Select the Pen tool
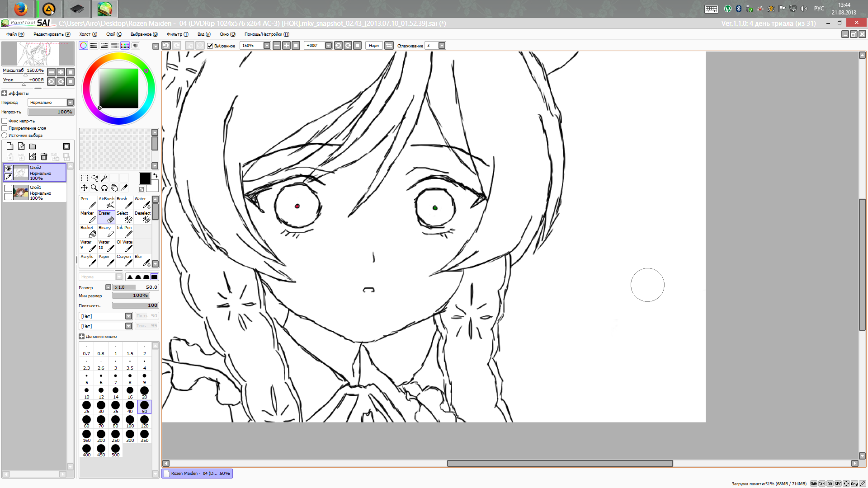The height and width of the screenshot is (488, 868). [x=88, y=202]
